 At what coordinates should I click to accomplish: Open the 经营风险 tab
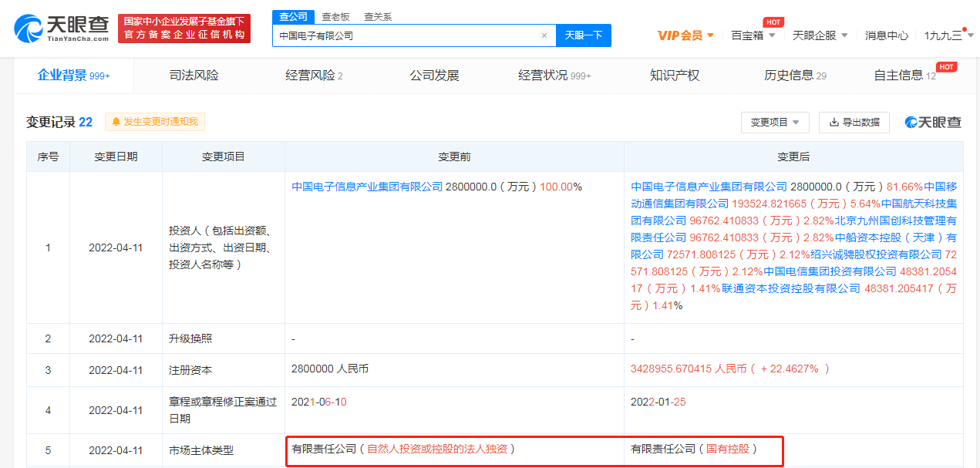[x=314, y=76]
